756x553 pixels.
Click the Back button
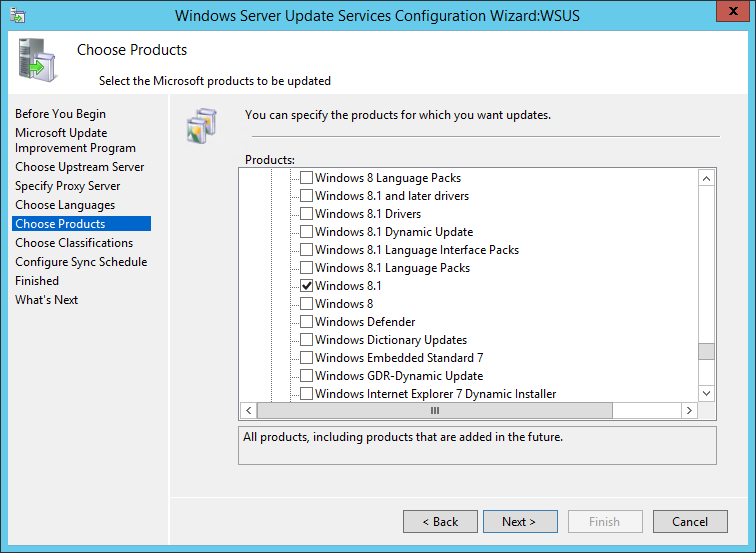click(x=440, y=522)
